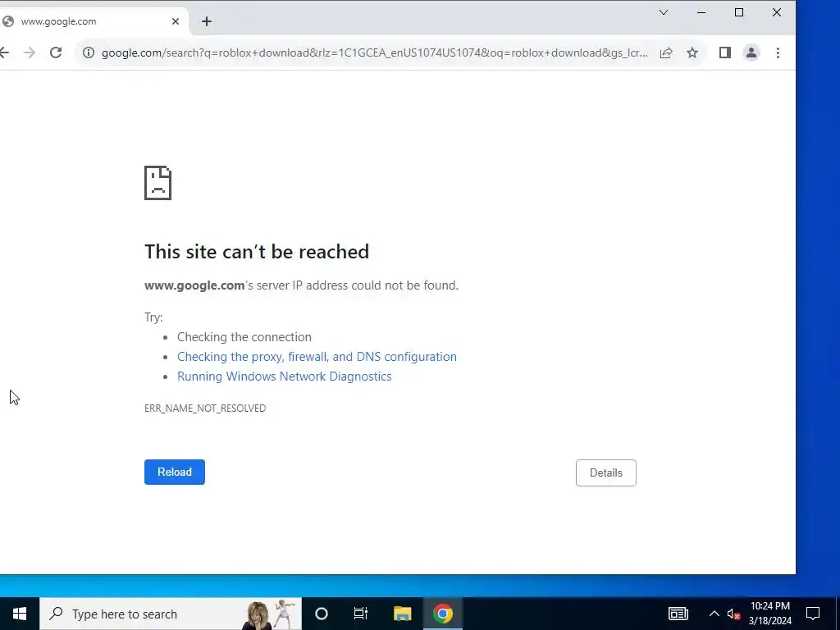840x630 pixels.
Task: Bookmark this tab with star icon
Action: point(692,52)
